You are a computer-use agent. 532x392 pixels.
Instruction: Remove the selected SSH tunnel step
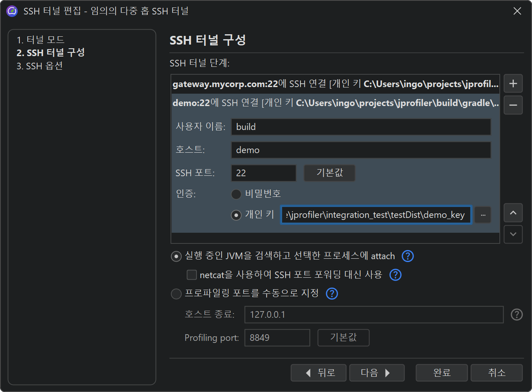coord(513,105)
